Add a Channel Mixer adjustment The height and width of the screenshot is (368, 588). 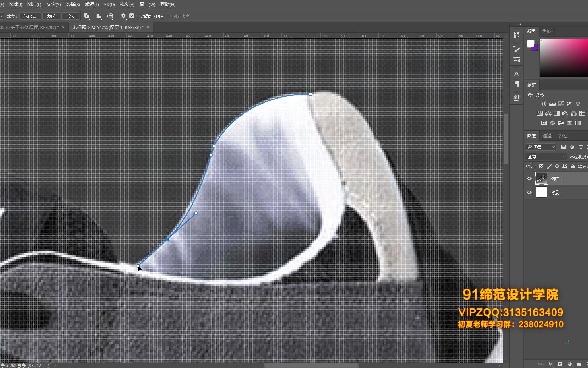tap(574, 113)
